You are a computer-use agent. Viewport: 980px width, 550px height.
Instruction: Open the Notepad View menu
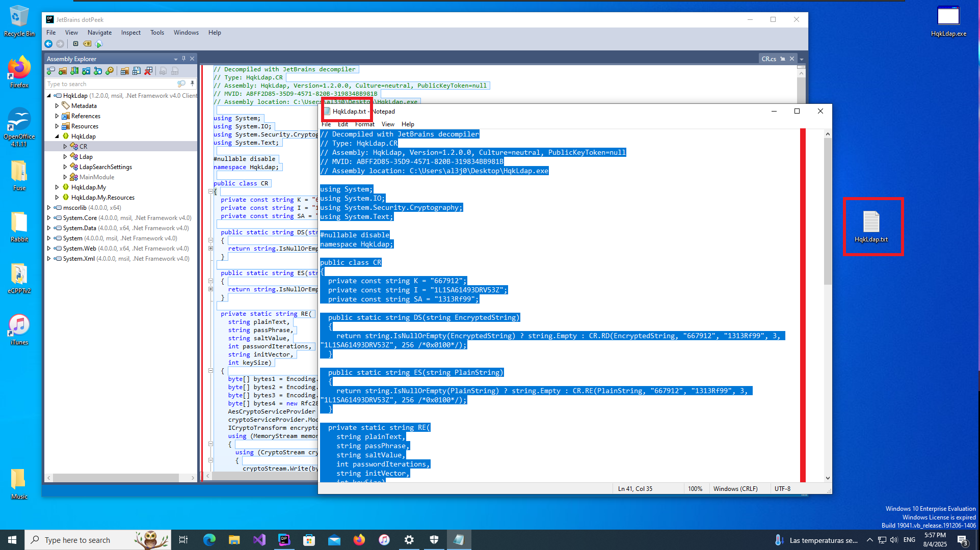388,124
